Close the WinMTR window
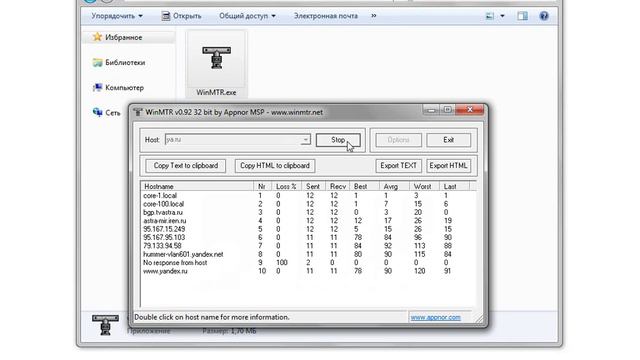 point(469,109)
